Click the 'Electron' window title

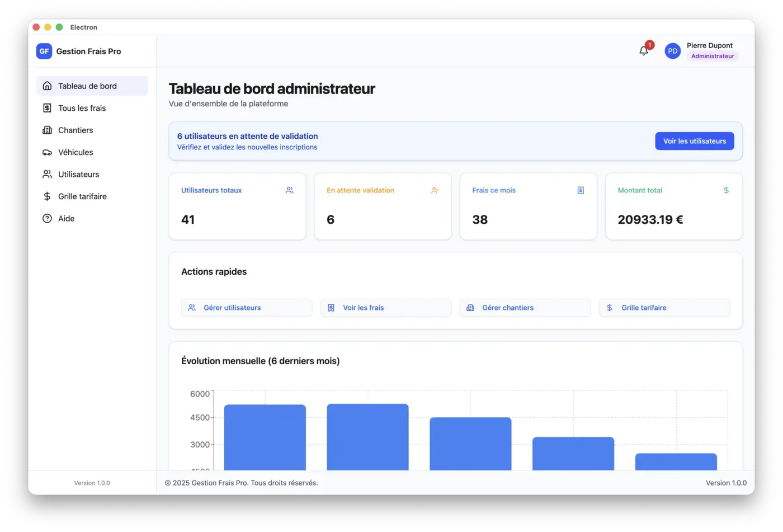pos(84,27)
